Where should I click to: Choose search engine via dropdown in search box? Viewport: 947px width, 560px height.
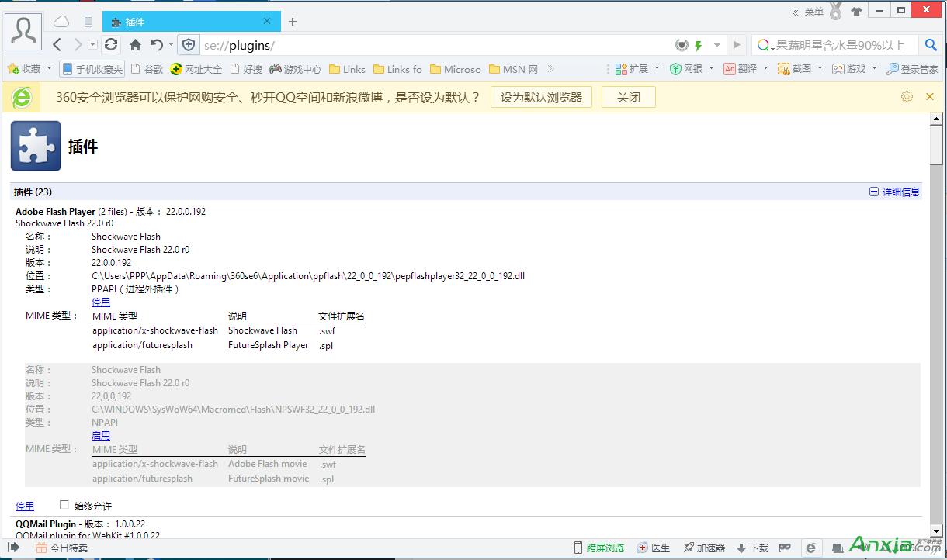765,45
